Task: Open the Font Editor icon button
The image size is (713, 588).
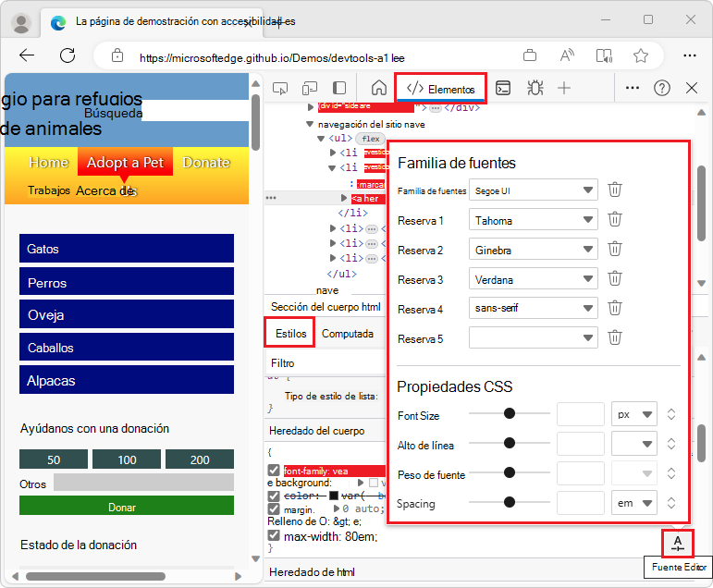Action: 678,543
